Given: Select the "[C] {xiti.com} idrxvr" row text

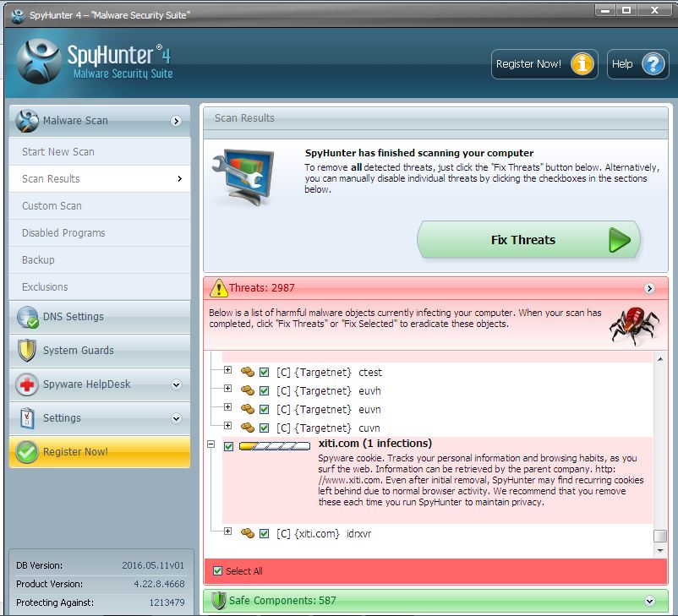Looking at the screenshot, I should click(324, 534).
